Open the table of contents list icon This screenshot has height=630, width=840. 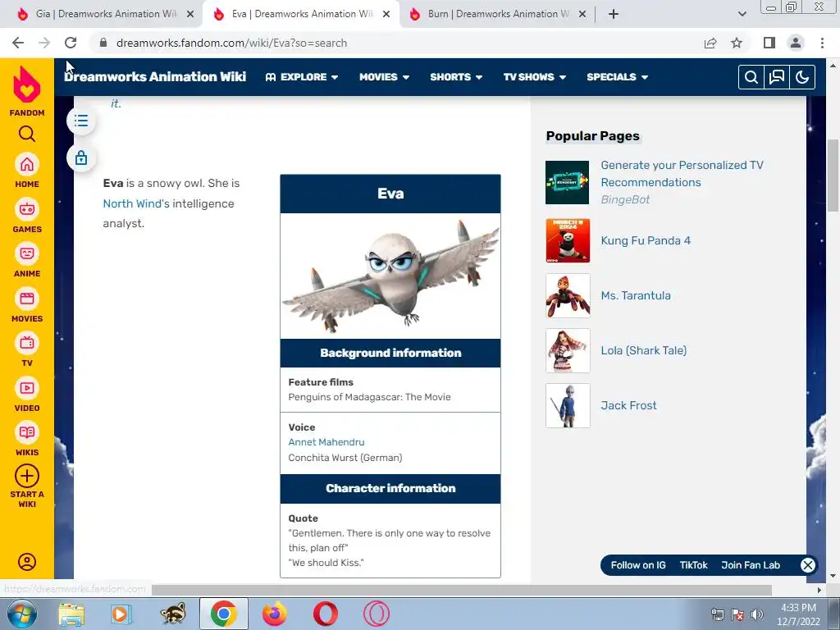[x=81, y=121]
